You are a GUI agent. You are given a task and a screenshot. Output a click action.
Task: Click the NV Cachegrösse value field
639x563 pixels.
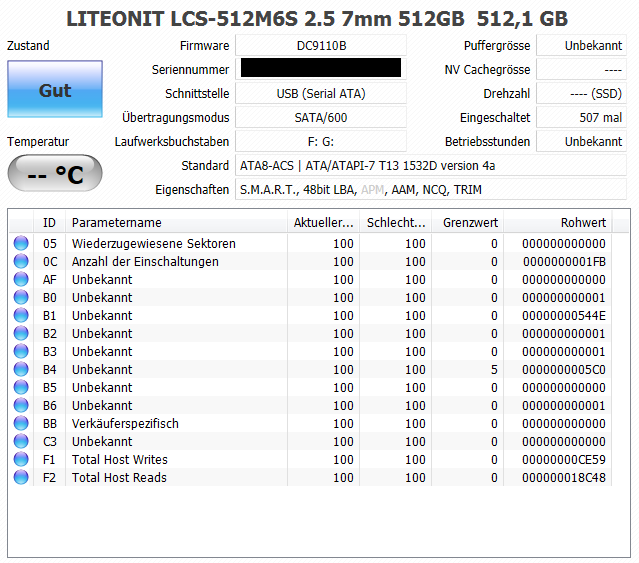[x=581, y=69]
